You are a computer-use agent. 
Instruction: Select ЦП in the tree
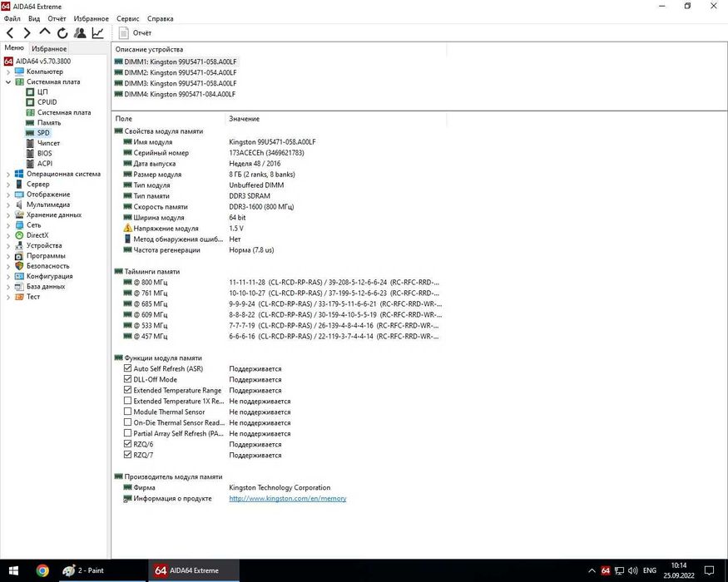tap(42, 92)
